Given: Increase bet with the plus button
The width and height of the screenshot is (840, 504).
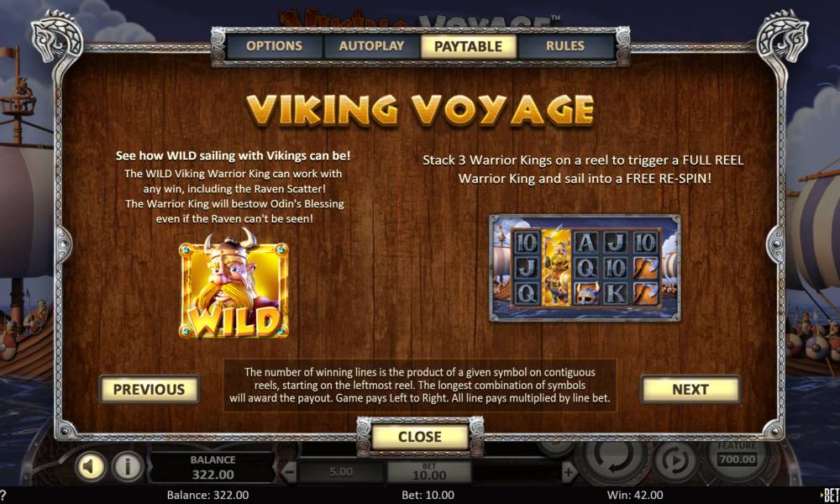Looking at the screenshot, I should tap(569, 472).
